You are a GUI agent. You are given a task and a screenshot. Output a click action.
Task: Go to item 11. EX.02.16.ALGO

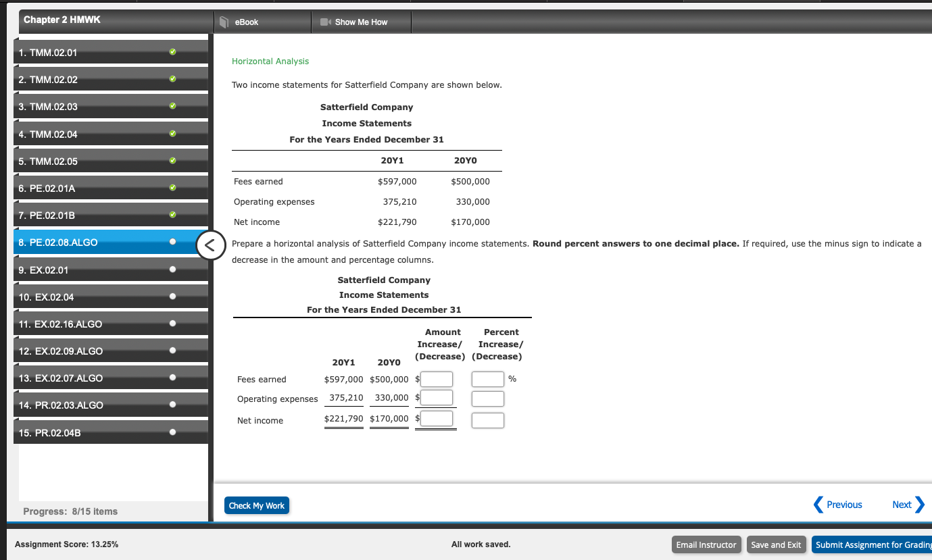(111, 324)
